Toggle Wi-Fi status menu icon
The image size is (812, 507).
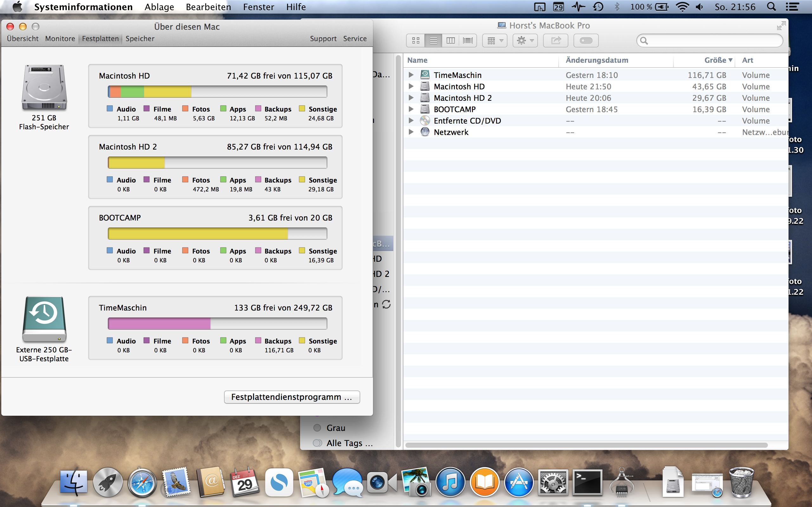(x=682, y=7)
